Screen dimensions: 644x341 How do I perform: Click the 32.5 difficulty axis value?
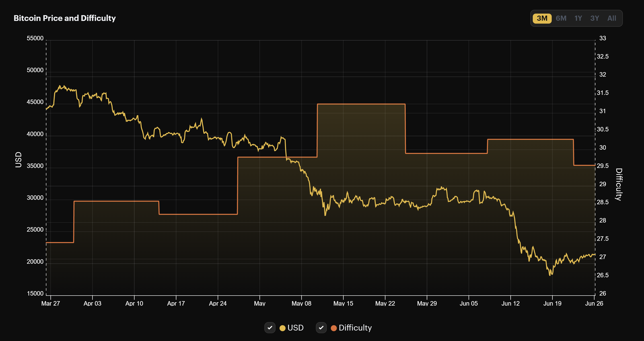[x=603, y=56]
